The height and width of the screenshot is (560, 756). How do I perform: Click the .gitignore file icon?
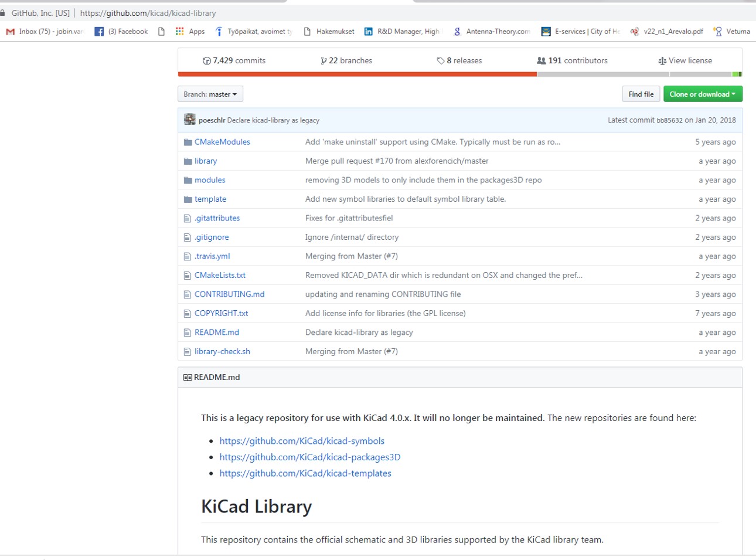pos(188,237)
